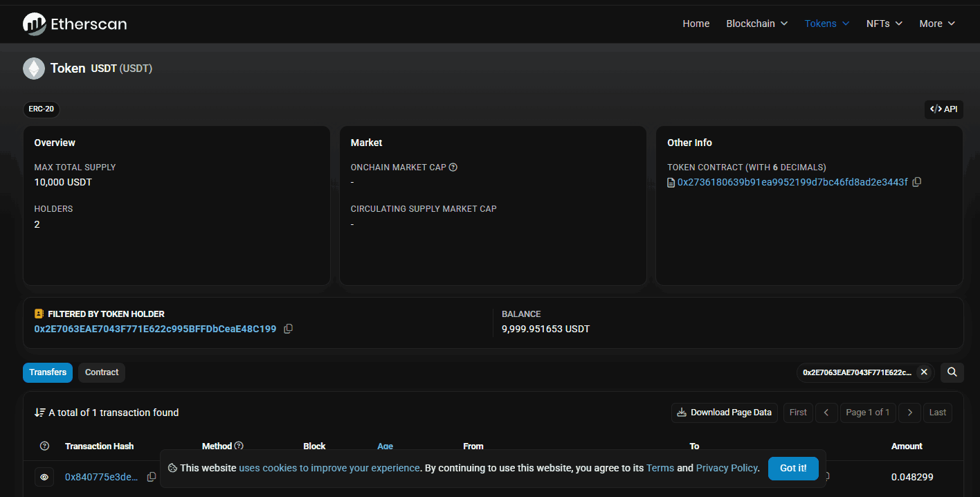Toggle the transaction row eye preview
The width and height of the screenshot is (980, 497).
pyautogui.click(x=44, y=477)
